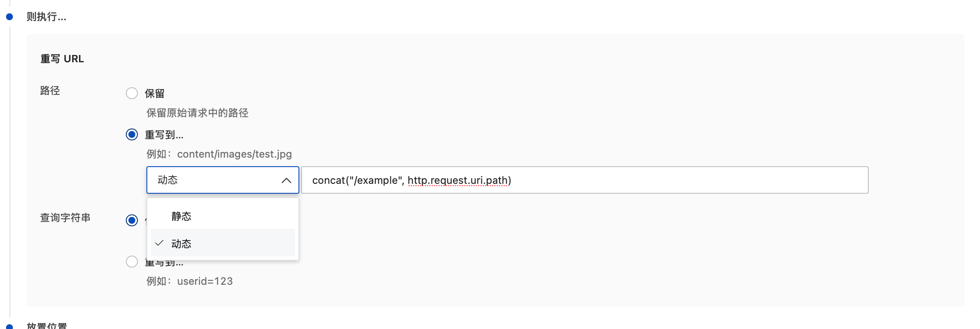Click the 保留 option label text
The image size is (980, 329).
coord(155,93)
